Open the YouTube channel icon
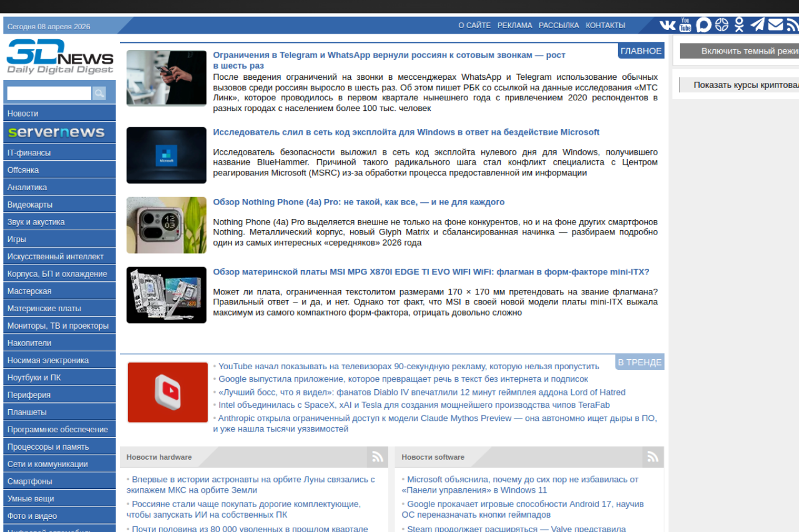Screen dimensions: 799x532 point(685,25)
